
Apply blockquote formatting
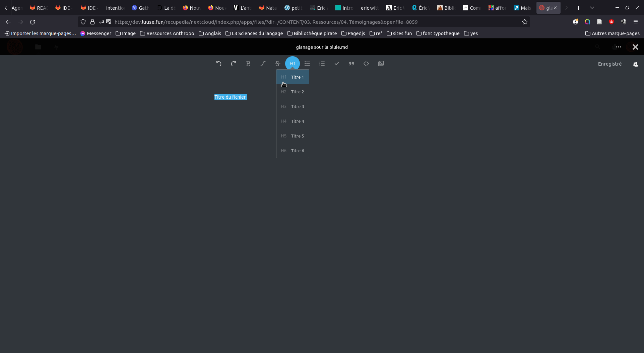(351, 64)
